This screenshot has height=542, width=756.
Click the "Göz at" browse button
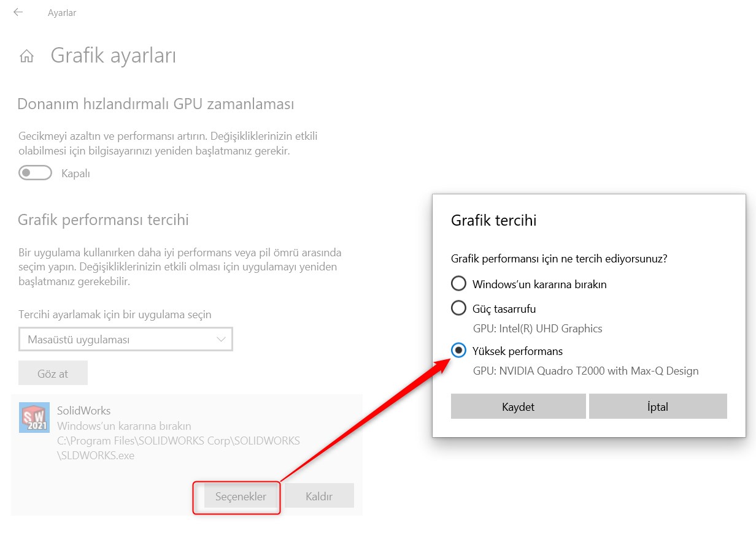point(53,373)
